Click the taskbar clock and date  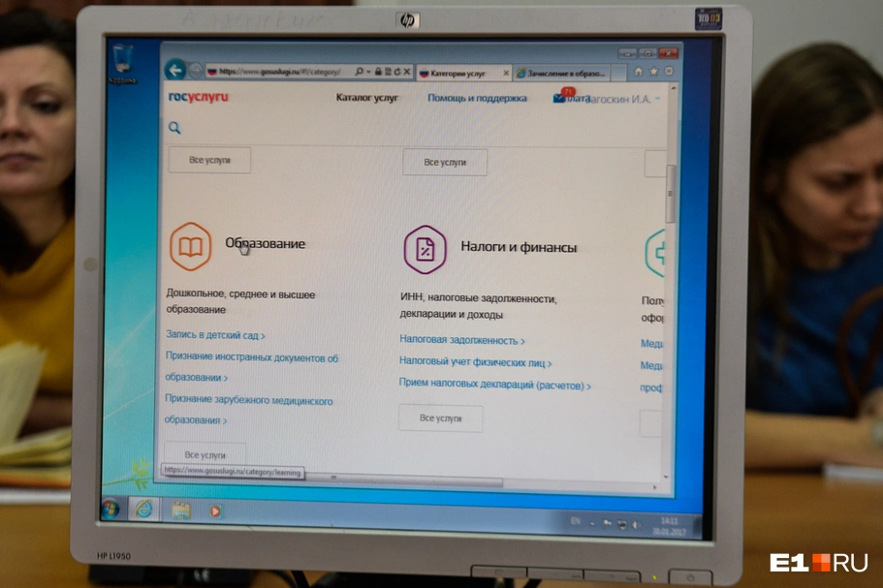coord(669,527)
